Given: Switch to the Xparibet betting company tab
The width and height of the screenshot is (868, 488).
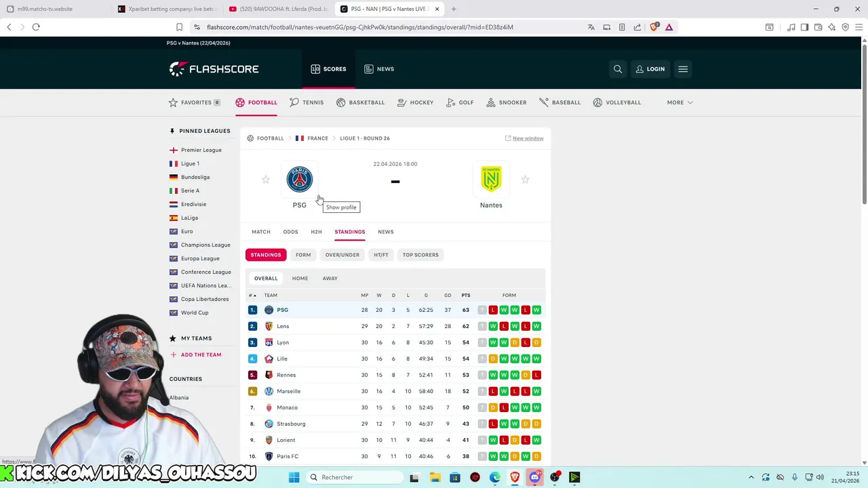Looking at the screenshot, I should click(166, 9).
